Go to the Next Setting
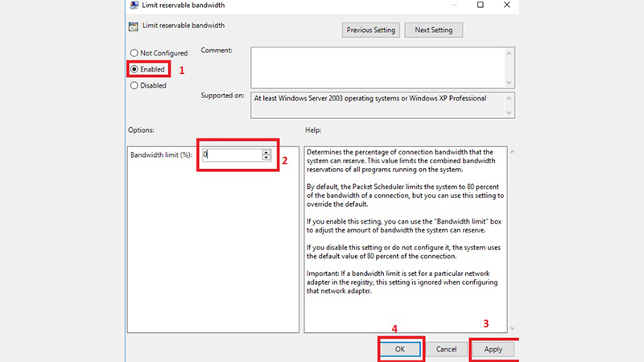Image resolution: width=644 pixels, height=362 pixels. pyautogui.click(x=434, y=31)
